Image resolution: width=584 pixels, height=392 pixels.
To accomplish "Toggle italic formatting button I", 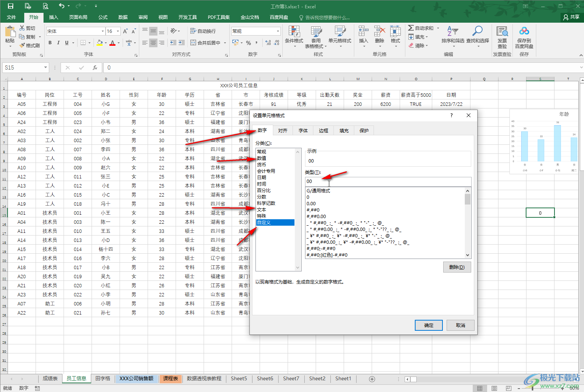I will coord(58,43).
